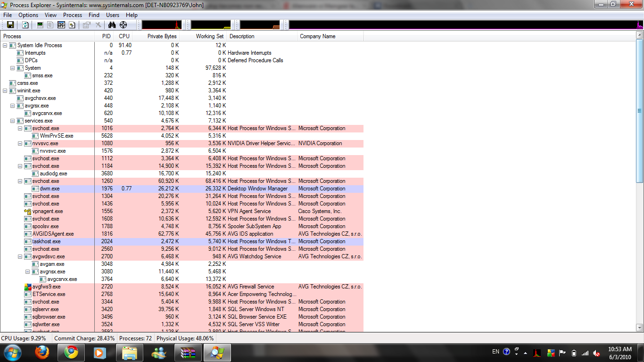The height and width of the screenshot is (362, 644).
Task: Click the Windows Start button
Action: coord(12,352)
